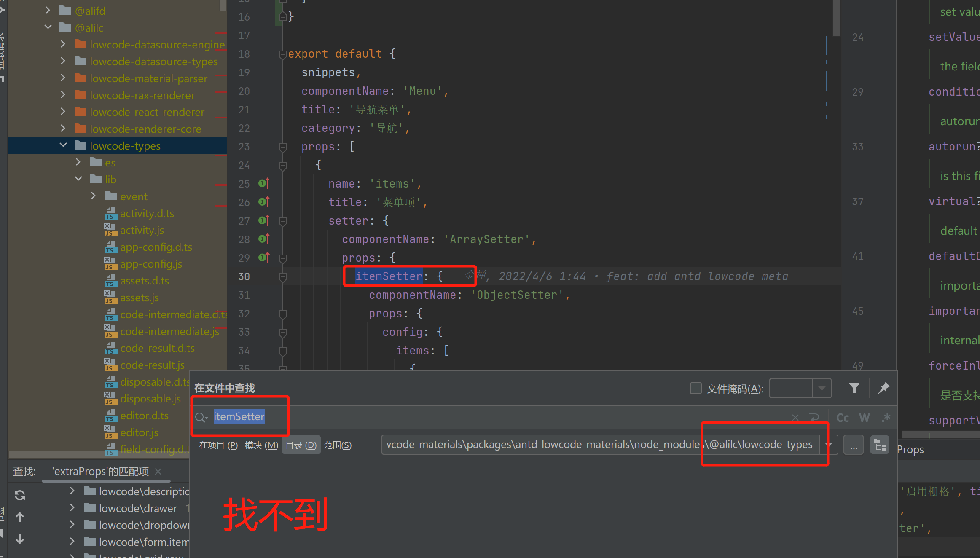The height and width of the screenshot is (558, 980).
Task: Switch to the 目录(D) search scope tab
Action: point(301,445)
